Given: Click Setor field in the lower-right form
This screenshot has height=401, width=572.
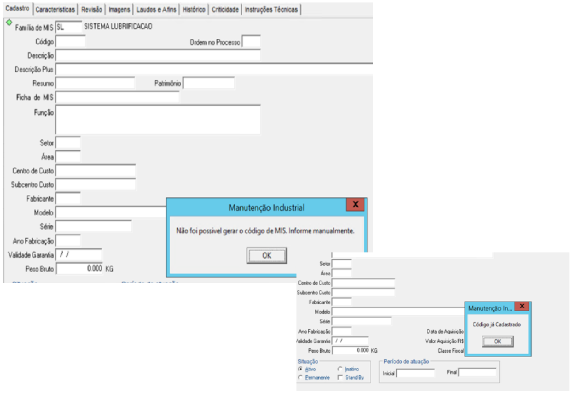Looking at the screenshot, I should [342, 263].
